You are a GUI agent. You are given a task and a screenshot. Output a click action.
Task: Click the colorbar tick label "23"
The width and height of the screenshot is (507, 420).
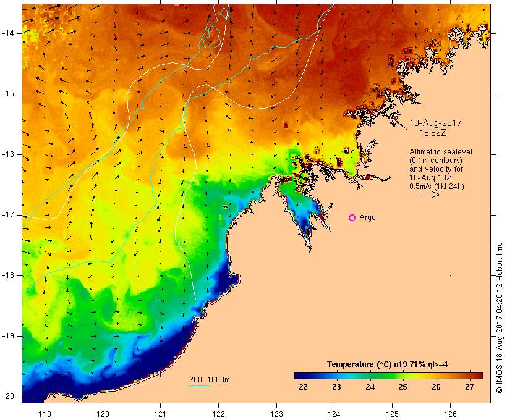coord(336,387)
